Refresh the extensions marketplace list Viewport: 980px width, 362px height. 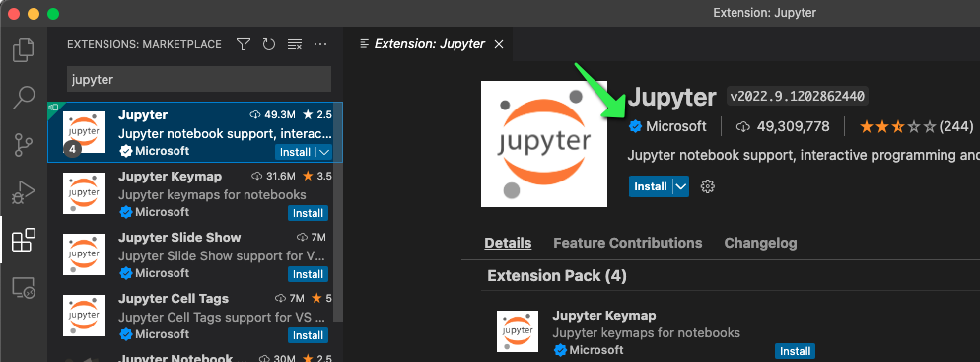click(269, 44)
